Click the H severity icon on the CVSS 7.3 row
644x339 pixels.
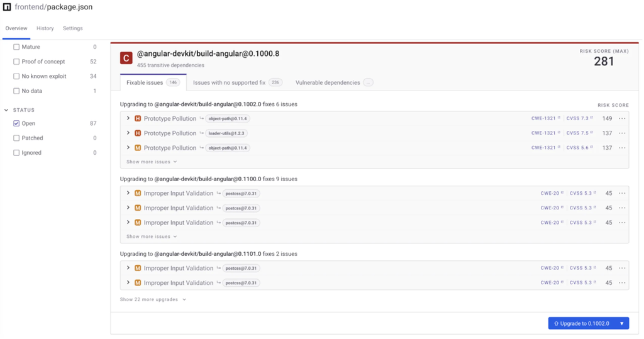[138, 118]
